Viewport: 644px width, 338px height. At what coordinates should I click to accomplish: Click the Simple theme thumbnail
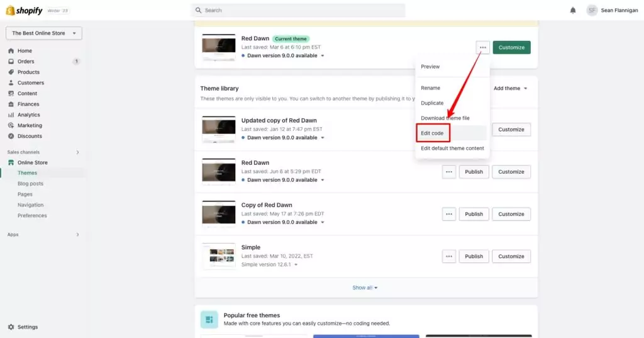click(x=218, y=256)
